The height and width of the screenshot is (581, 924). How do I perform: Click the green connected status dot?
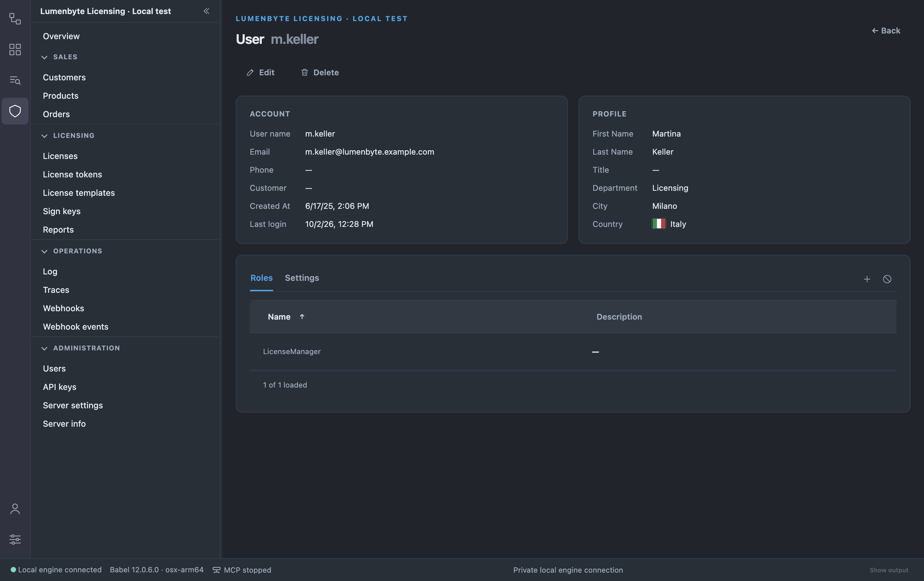pos(13,570)
